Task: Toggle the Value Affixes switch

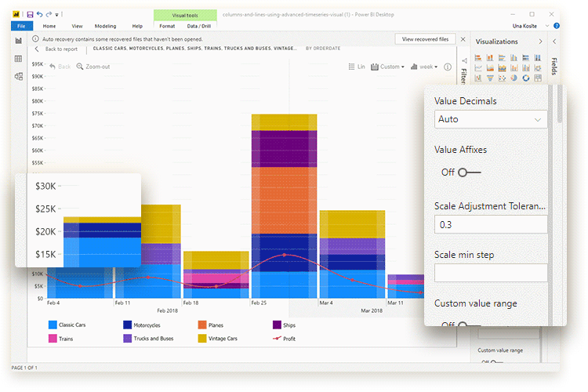Action: click(469, 172)
